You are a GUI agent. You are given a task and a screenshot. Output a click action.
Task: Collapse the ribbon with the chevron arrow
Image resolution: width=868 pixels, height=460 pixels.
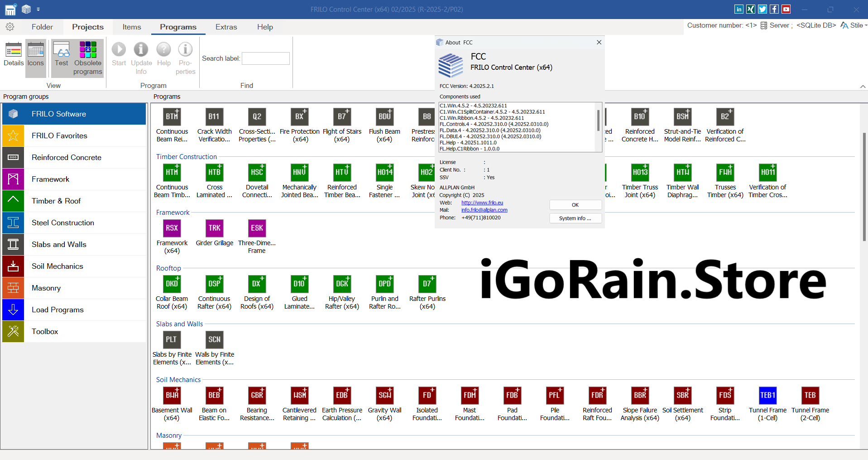pos(863,87)
